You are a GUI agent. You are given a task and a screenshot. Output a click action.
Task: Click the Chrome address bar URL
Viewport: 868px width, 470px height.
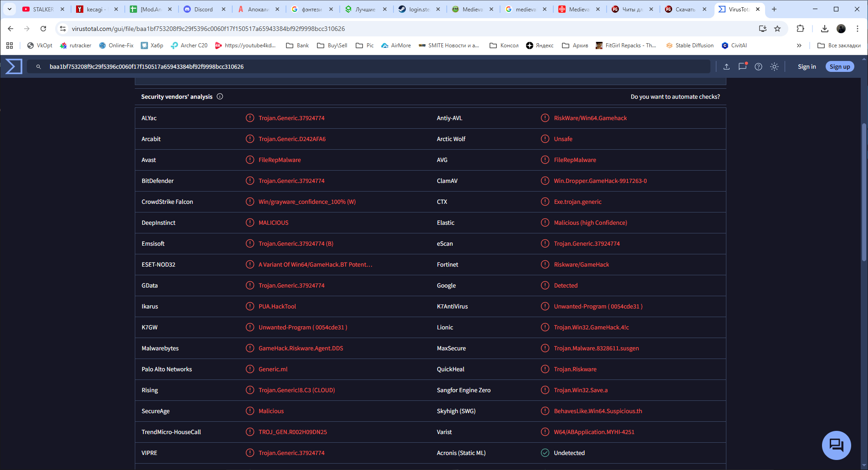(208, 29)
